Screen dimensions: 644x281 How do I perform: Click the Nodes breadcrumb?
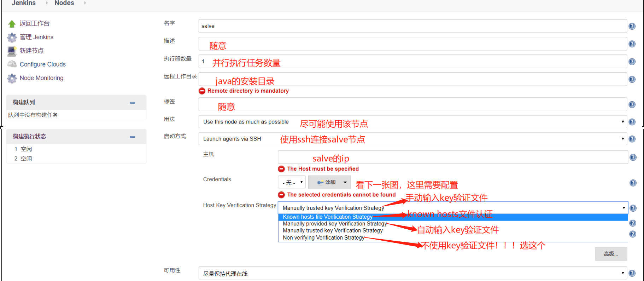[x=64, y=3]
